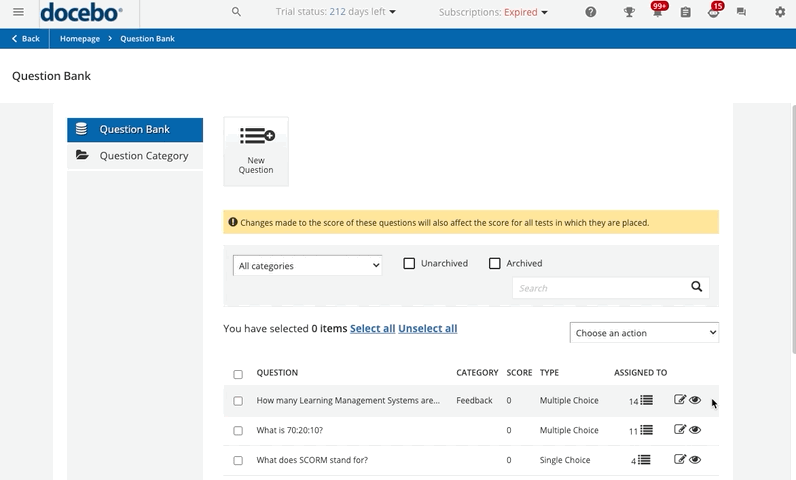
Task: Select the 'How many Learning Management Systems' row checkbox
Action: pyautogui.click(x=238, y=401)
